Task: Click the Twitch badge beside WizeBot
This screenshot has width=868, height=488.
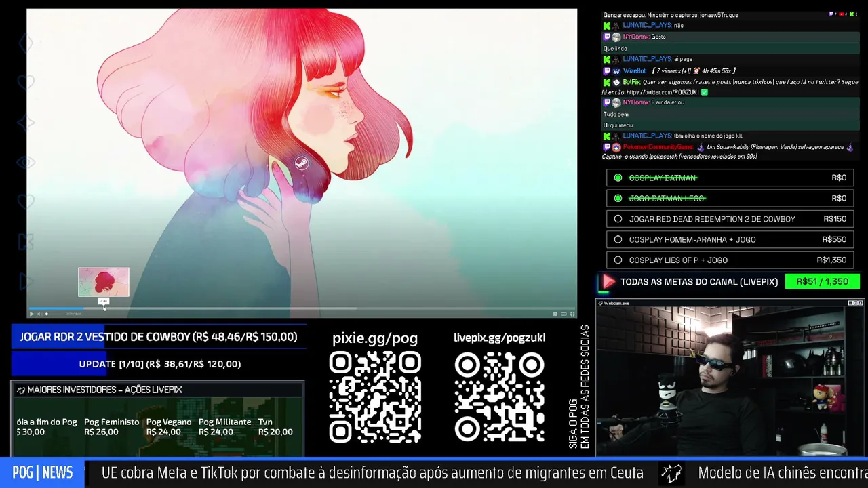Action: (x=607, y=70)
